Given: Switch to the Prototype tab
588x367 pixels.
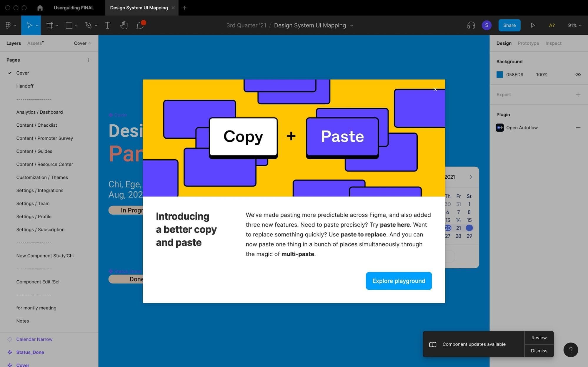Looking at the screenshot, I should pyautogui.click(x=528, y=43).
